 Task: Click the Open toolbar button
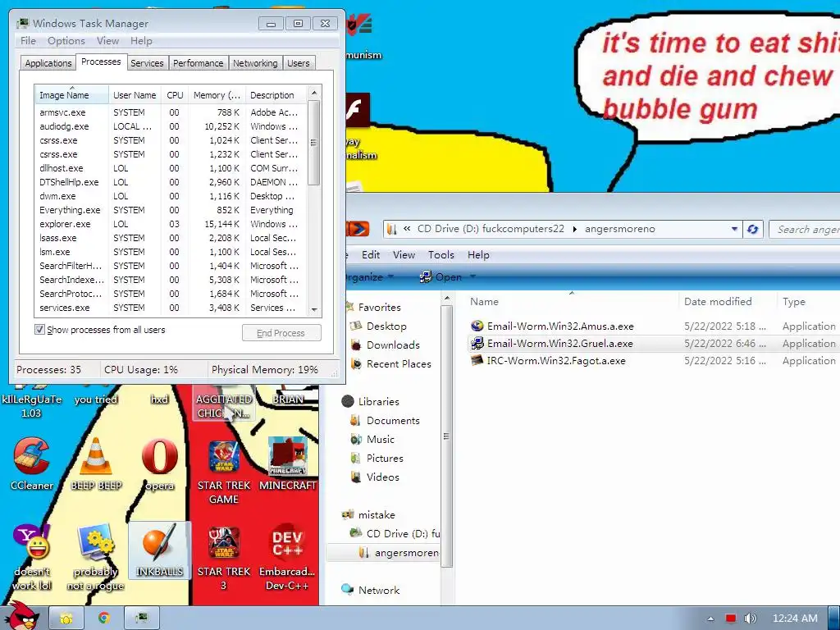click(x=441, y=277)
